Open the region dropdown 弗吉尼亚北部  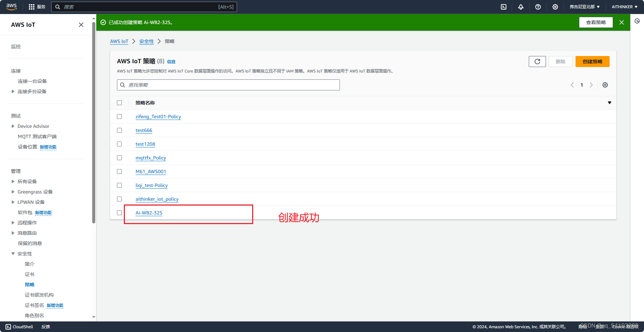(584, 7)
